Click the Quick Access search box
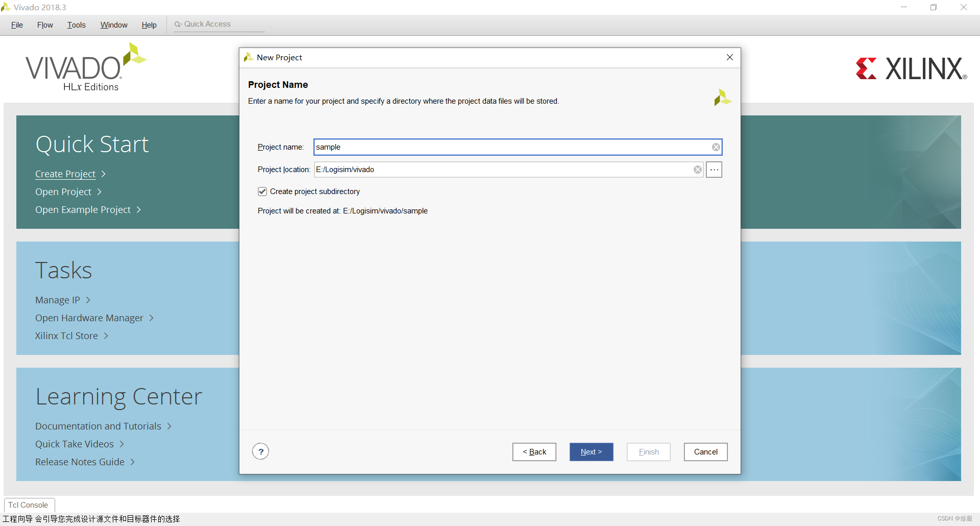 click(x=219, y=25)
